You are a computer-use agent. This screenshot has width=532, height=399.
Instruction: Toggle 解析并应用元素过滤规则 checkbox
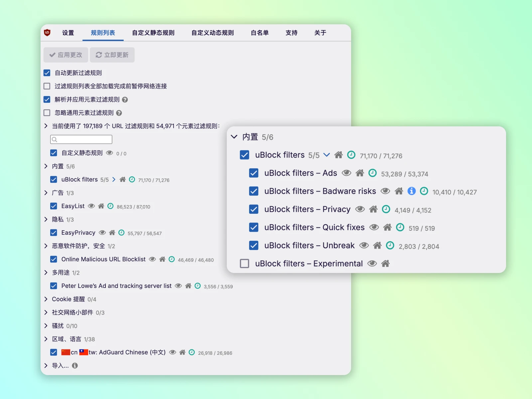point(47,99)
